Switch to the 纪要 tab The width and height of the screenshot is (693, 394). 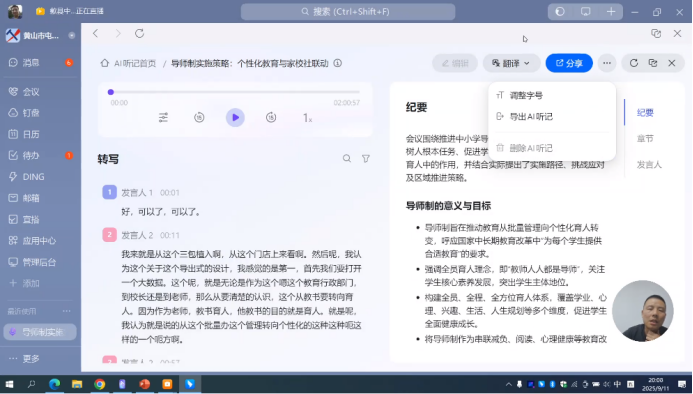[645, 113]
